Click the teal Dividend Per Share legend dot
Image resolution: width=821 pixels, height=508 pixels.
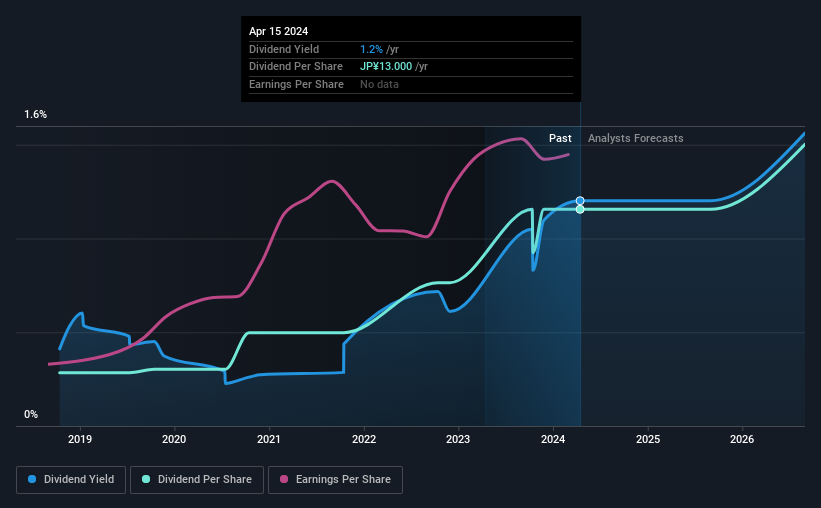pos(146,479)
